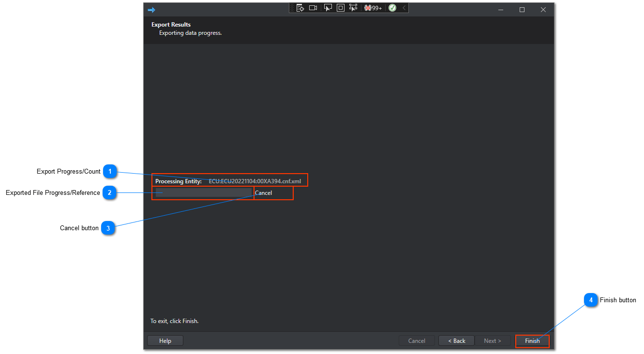Viewport: 644px width, 354px height.
Task: Click the file name ECU:ECU20221104:00XA394.cnf.xml
Action: click(x=255, y=181)
